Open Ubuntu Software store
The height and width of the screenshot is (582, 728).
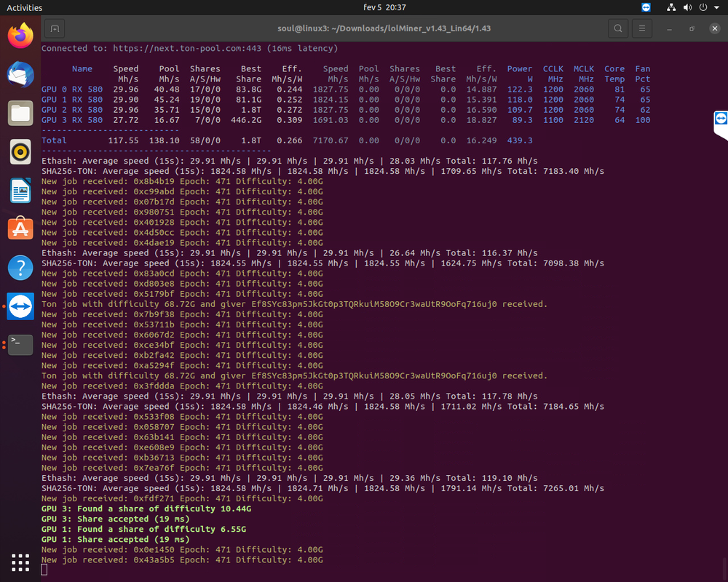click(x=20, y=229)
